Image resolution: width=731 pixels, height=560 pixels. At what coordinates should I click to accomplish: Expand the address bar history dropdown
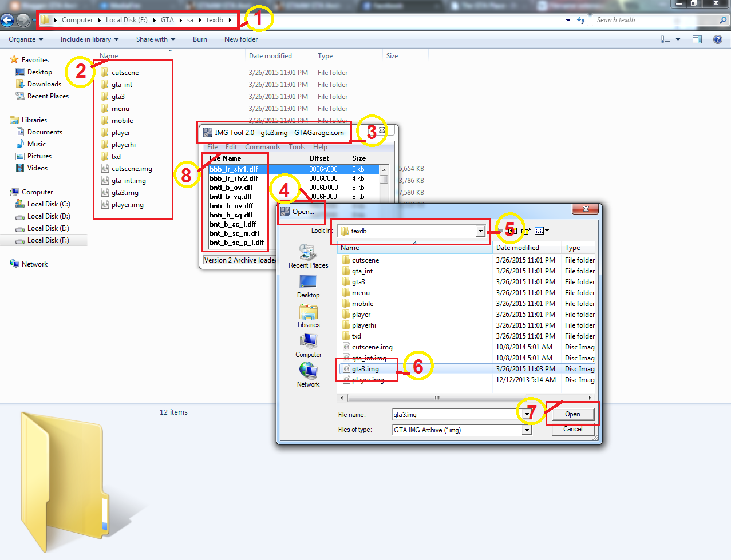[x=568, y=20]
